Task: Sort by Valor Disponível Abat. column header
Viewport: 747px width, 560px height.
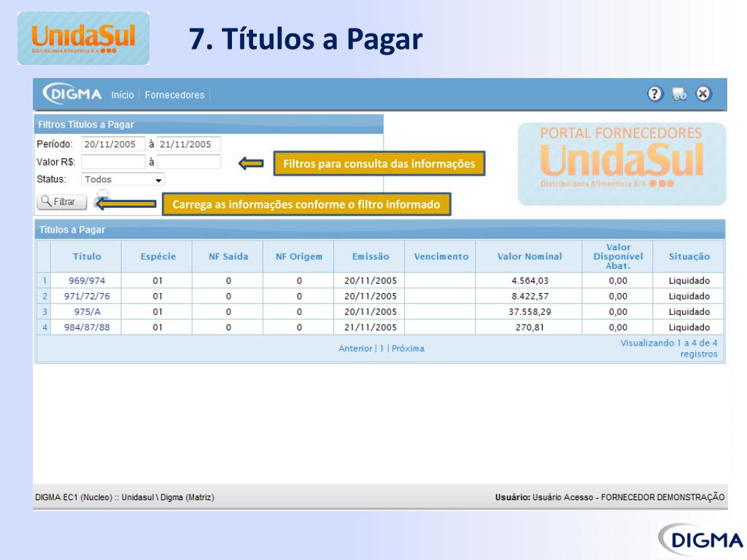Action: [x=618, y=256]
